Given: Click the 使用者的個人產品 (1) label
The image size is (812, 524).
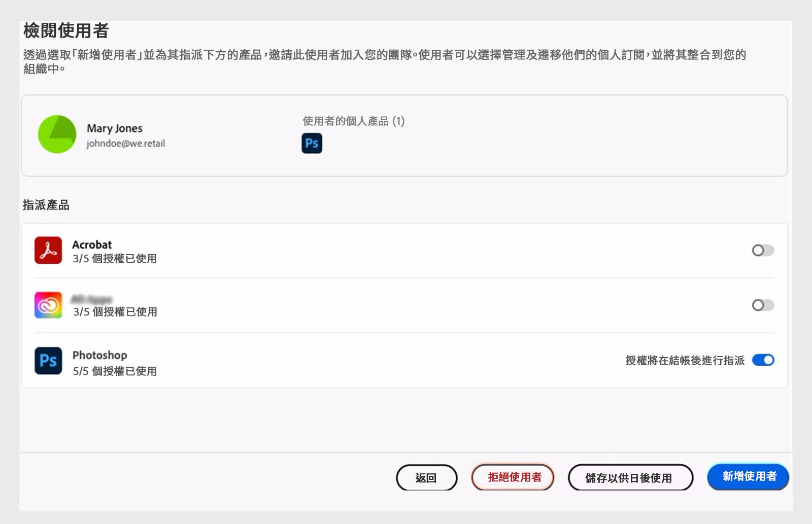Looking at the screenshot, I should coord(353,121).
